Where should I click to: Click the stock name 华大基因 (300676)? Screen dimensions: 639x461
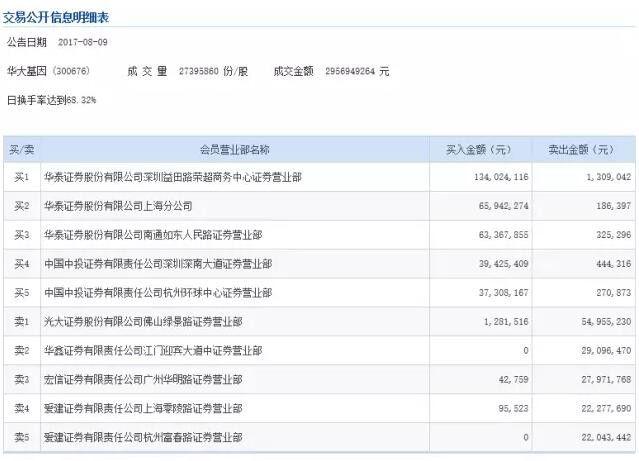[x=48, y=71]
